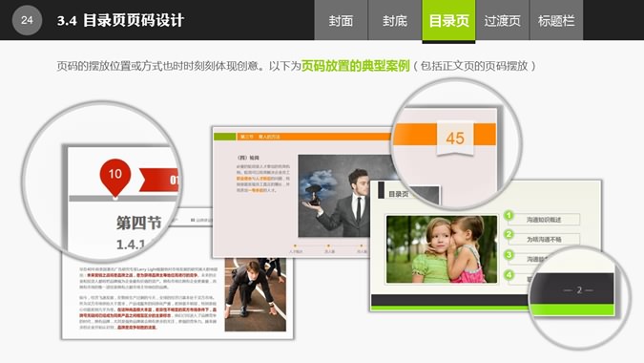Viewport: 644px width, 363px height.
Task: Switch to the 封底 tab
Action: coord(395,20)
